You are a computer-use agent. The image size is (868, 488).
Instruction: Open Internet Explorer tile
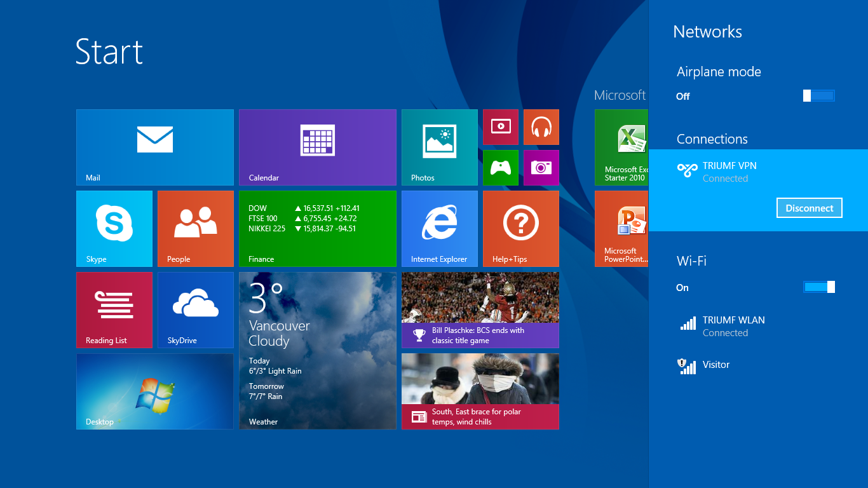point(439,228)
